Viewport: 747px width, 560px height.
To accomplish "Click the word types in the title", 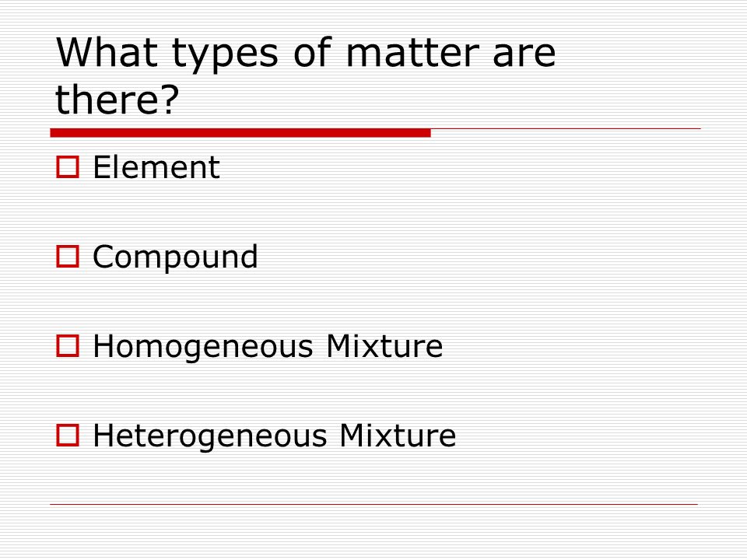I will coord(225,54).
